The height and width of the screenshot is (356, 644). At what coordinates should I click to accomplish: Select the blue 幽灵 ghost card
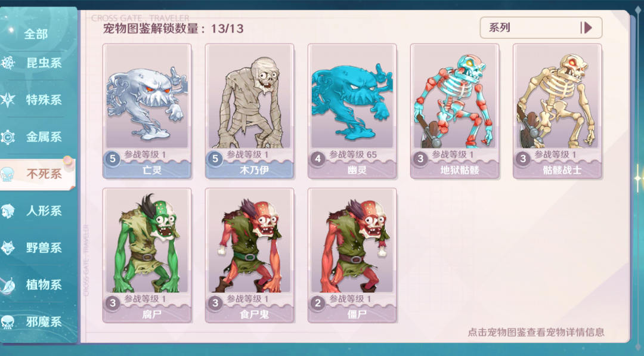point(352,111)
